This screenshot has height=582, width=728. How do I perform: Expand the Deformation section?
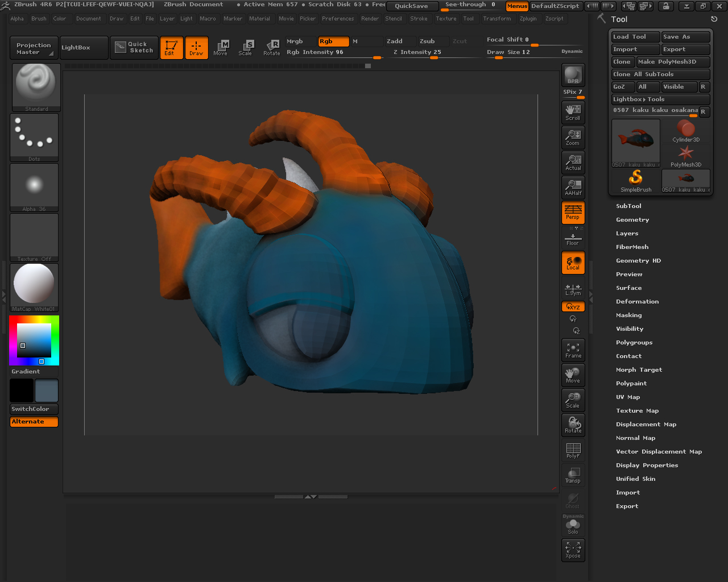[637, 302]
